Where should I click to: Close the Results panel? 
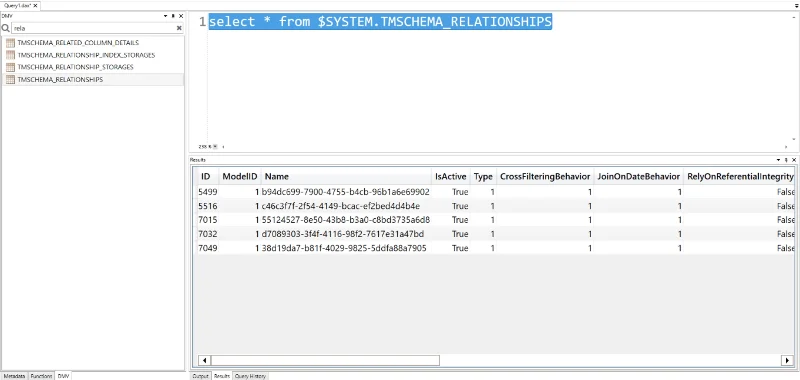point(793,160)
